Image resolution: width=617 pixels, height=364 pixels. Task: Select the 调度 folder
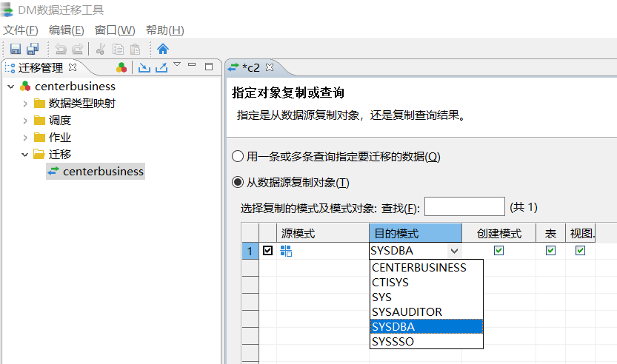pos(60,121)
